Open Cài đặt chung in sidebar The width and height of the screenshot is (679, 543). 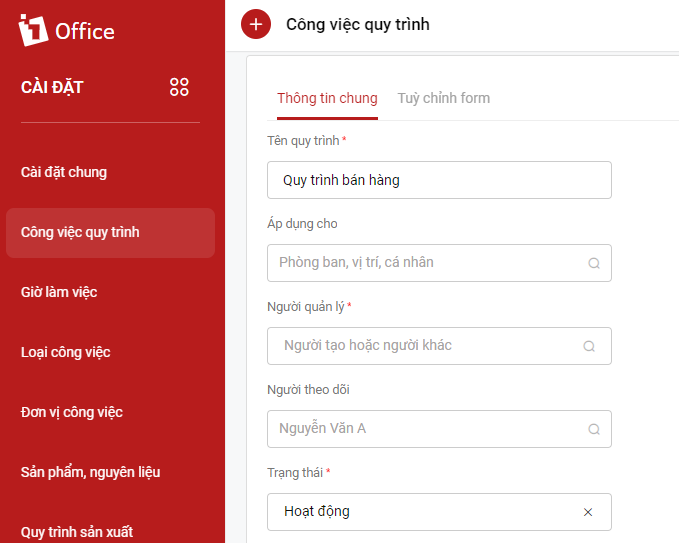click(x=64, y=172)
